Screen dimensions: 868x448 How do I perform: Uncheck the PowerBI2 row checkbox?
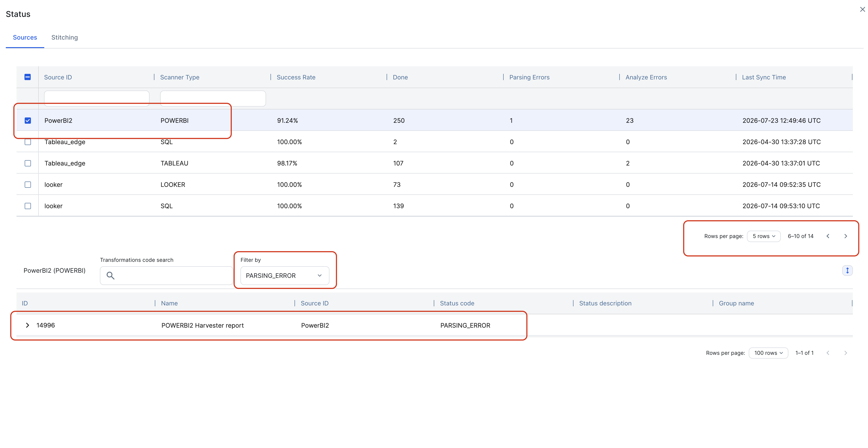pos(28,121)
